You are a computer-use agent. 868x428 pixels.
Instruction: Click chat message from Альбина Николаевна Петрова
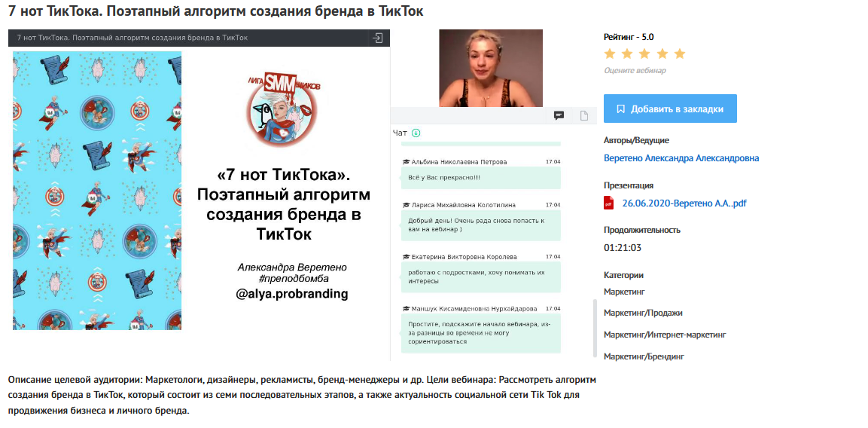click(x=480, y=178)
